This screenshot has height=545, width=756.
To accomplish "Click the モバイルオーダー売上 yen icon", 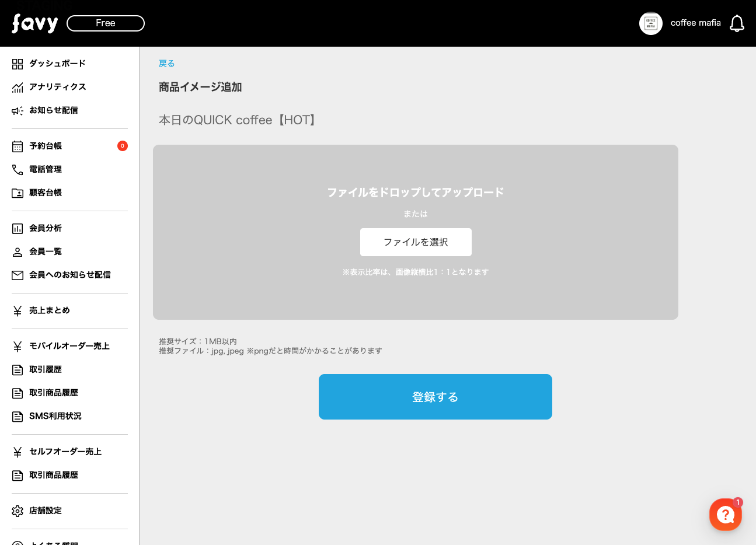I will pos(18,346).
